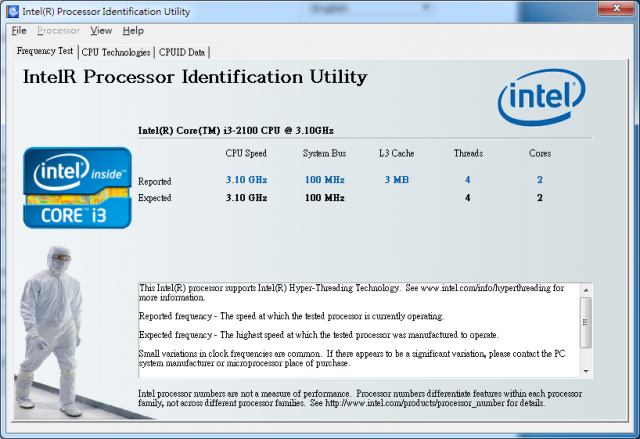Viewport: 640px width, 439px height.
Task: Click the cleanroom technician image
Action: 51,331
